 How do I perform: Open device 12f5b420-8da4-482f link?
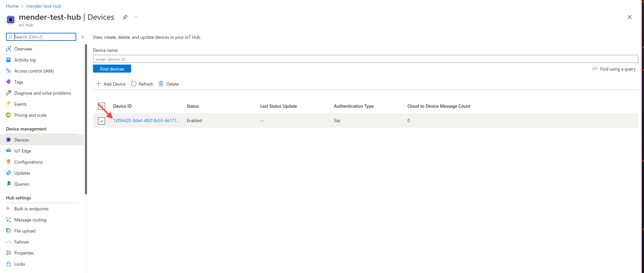click(x=146, y=120)
